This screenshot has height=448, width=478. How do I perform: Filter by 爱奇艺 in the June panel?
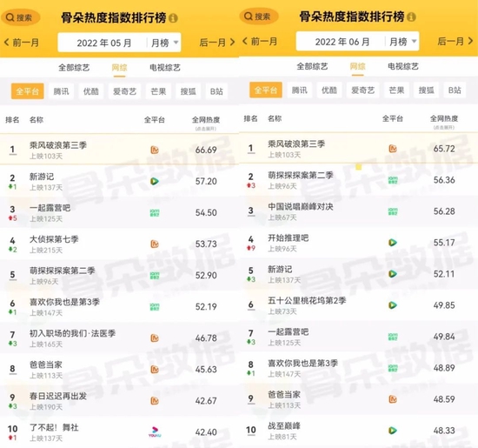point(362,90)
